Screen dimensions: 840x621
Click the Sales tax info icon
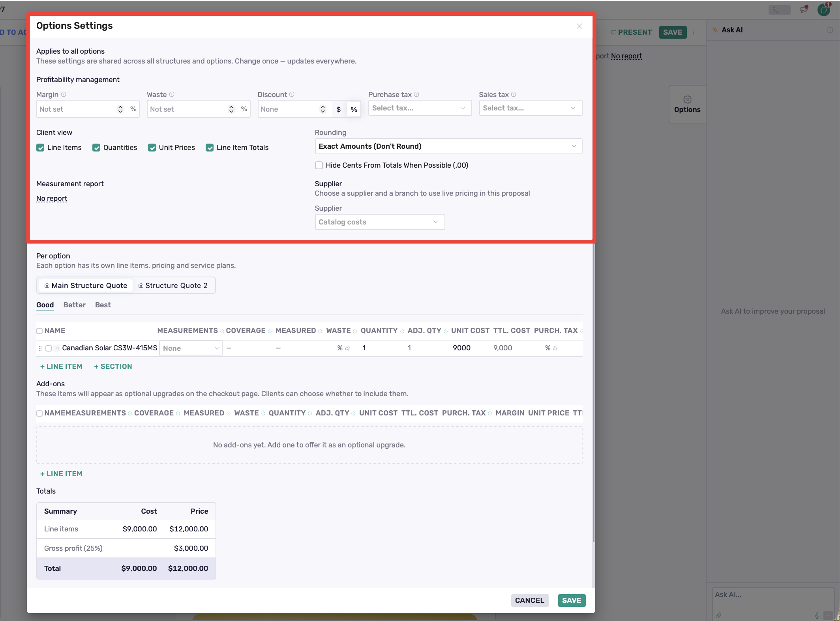514,95
